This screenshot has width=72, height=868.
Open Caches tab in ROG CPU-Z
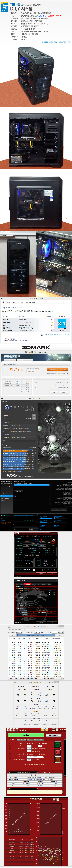[22, 536]
